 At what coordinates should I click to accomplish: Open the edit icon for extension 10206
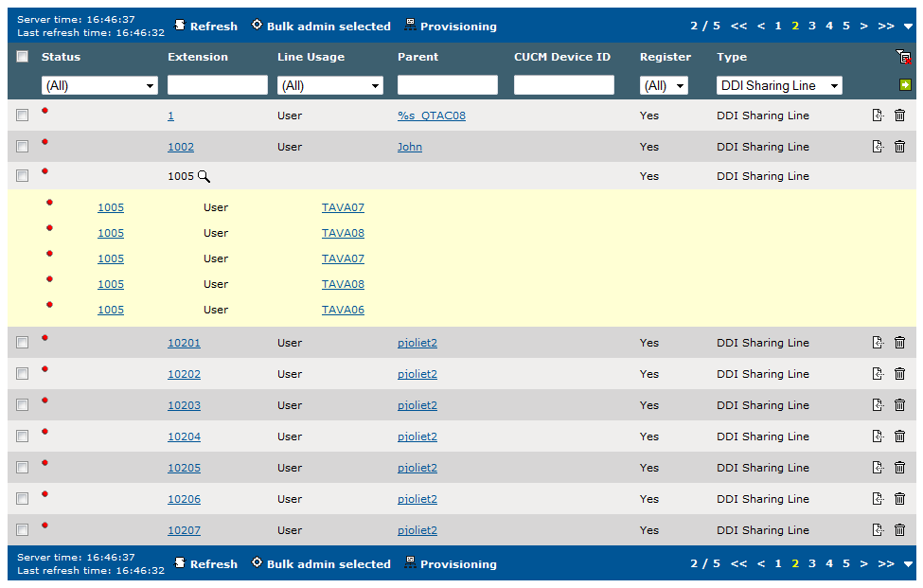[878, 499]
